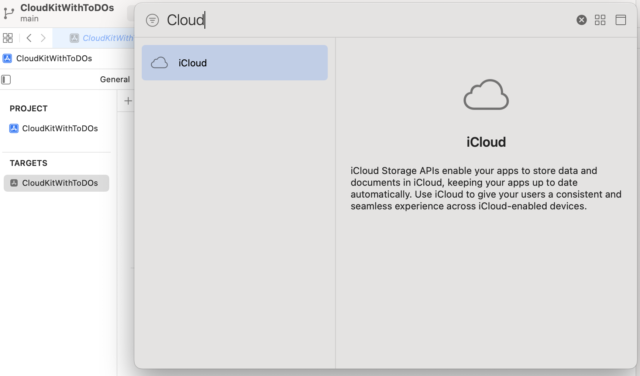Viewport: 640px width, 376px height.
Task: Select the CloudKitWithToDOs target
Action: [x=56, y=183]
